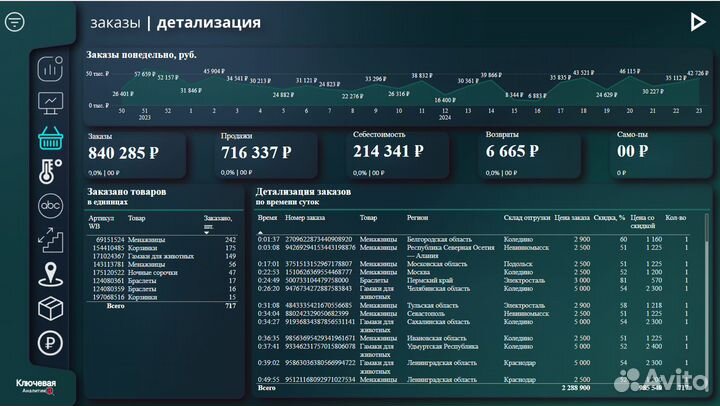Sort by the 'Заказано, шт.' column header
720x406 pixels.
click(217, 221)
